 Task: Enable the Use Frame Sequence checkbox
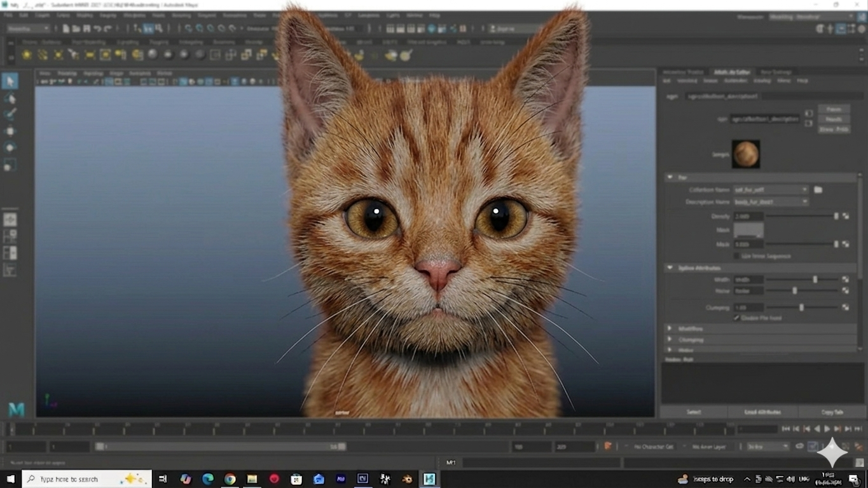point(736,256)
